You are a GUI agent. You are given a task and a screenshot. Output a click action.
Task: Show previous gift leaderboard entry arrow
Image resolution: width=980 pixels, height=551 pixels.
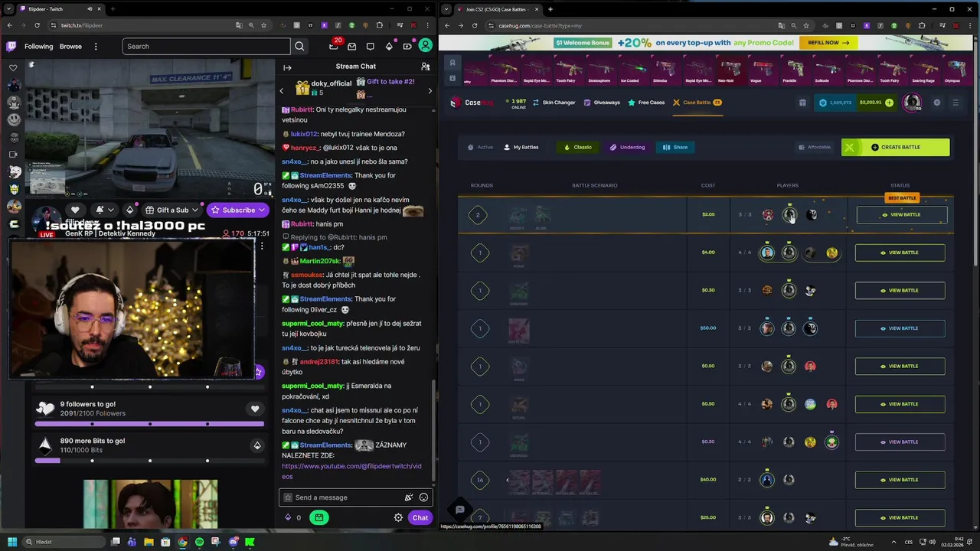(x=281, y=91)
